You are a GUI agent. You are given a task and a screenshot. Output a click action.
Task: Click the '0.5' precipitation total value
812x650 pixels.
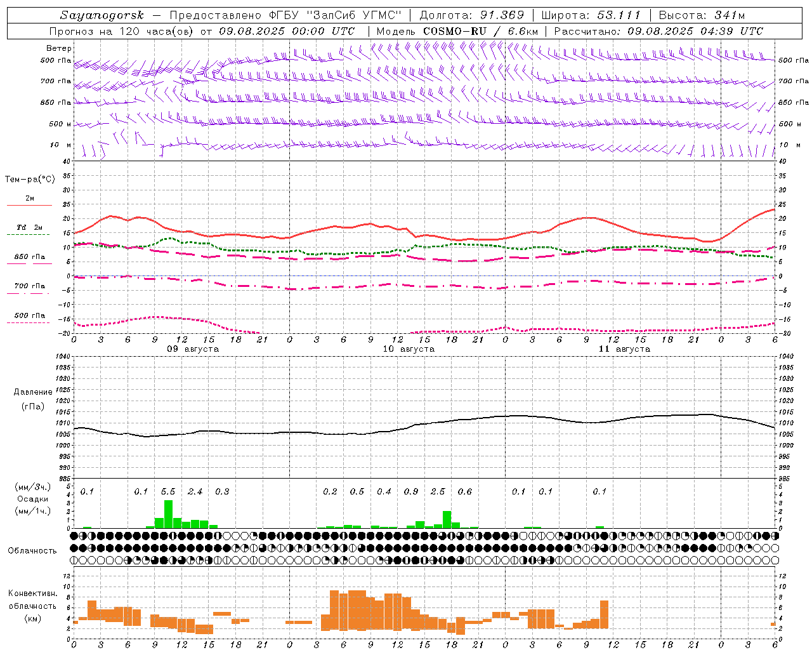click(357, 491)
